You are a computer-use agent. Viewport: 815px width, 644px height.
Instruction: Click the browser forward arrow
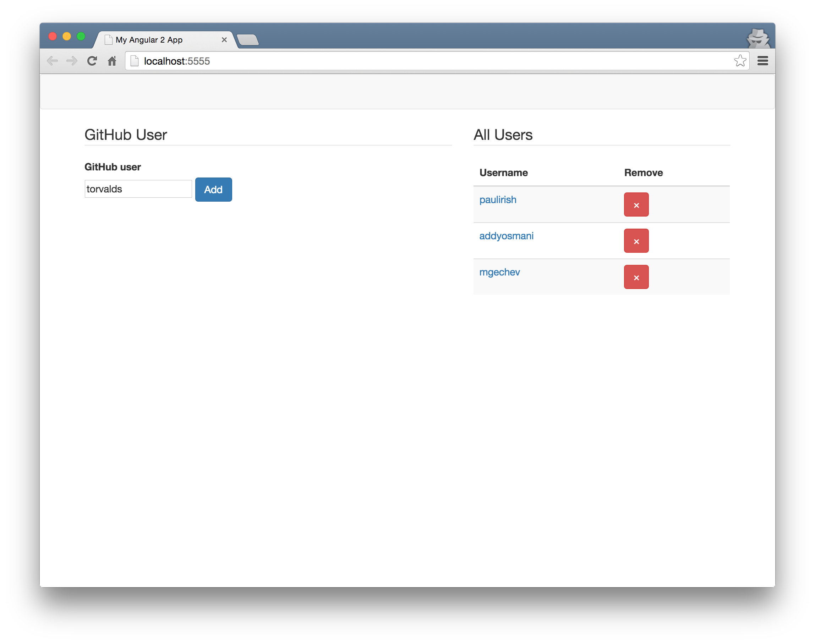[x=72, y=61]
